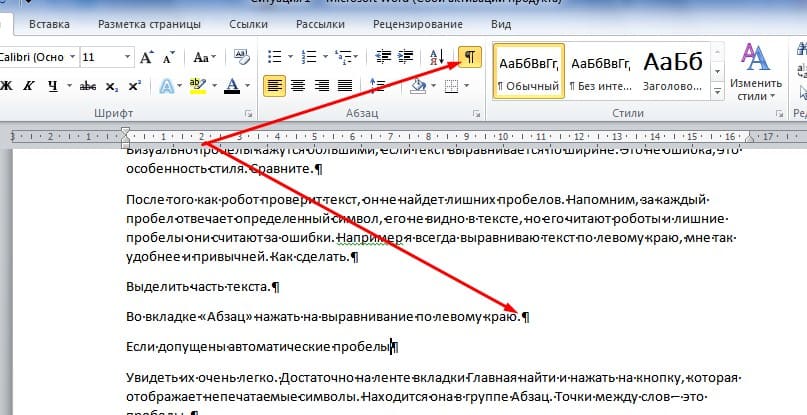The width and height of the screenshot is (807, 415).
Task: Click the Numbering list icon
Action: (x=309, y=57)
